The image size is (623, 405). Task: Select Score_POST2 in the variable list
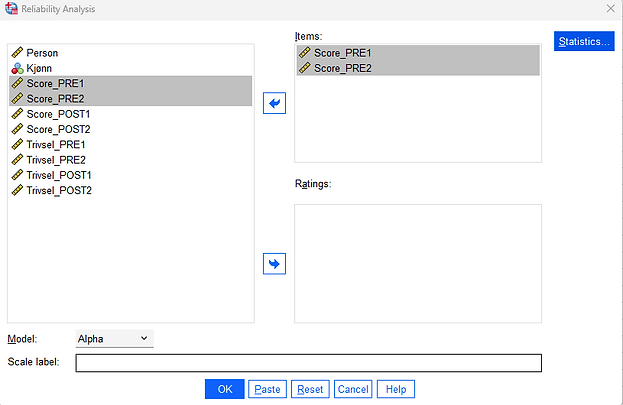click(131, 129)
